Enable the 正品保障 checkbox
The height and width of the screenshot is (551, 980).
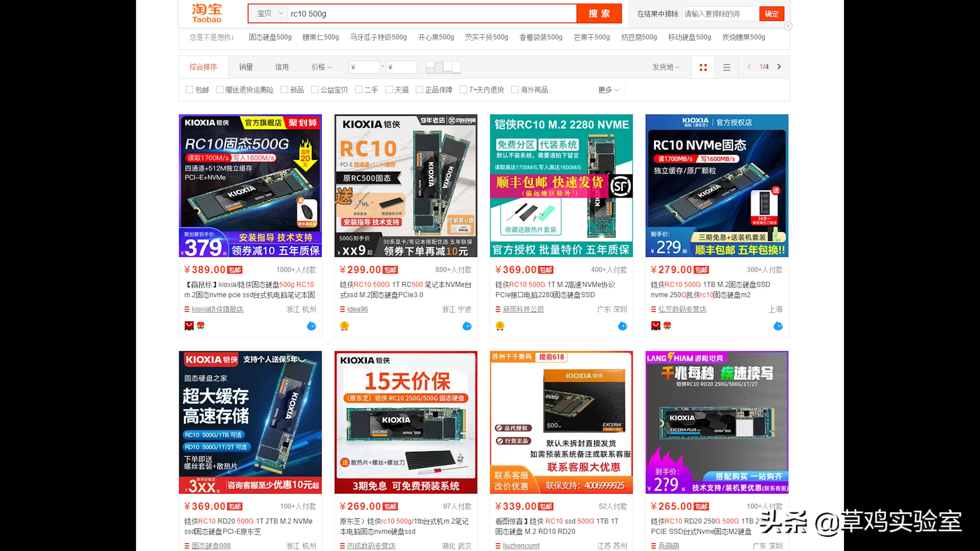coord(419,90)
